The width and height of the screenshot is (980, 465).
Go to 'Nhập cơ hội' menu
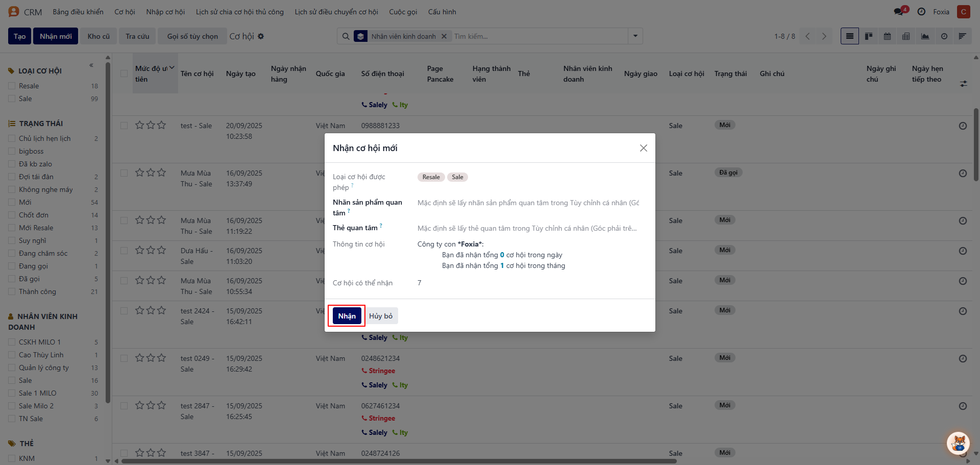(x=165, y=12)
